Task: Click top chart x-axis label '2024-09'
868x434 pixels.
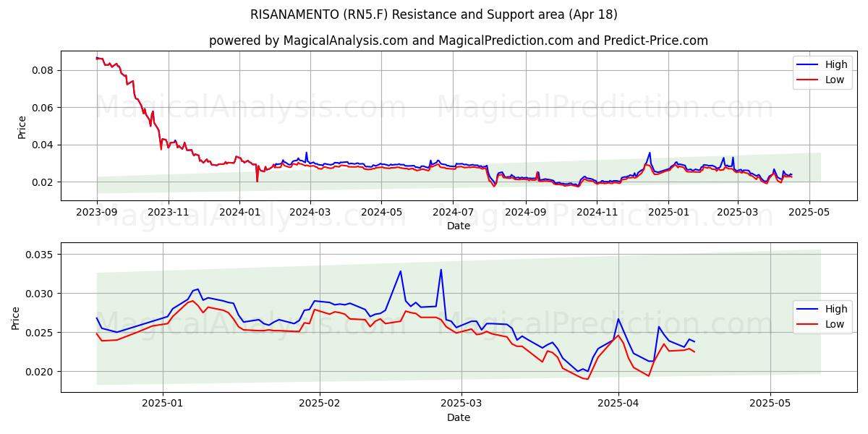Action: tap(525, 212)
